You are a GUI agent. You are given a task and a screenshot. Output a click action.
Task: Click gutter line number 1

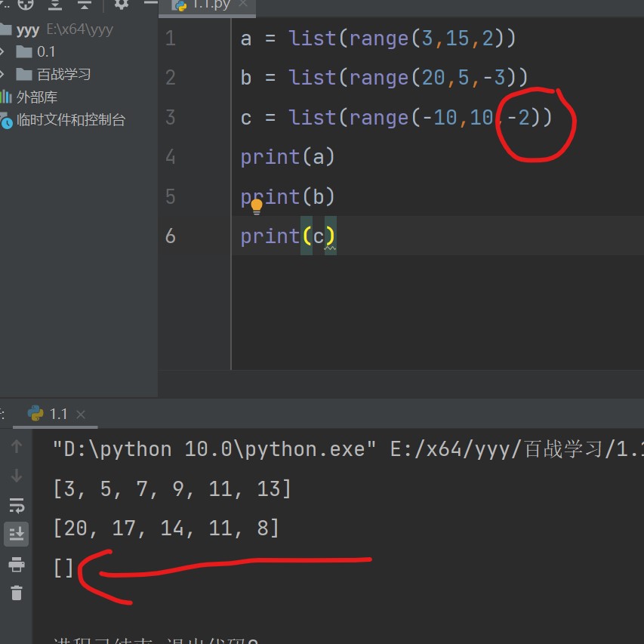[171, 39]
